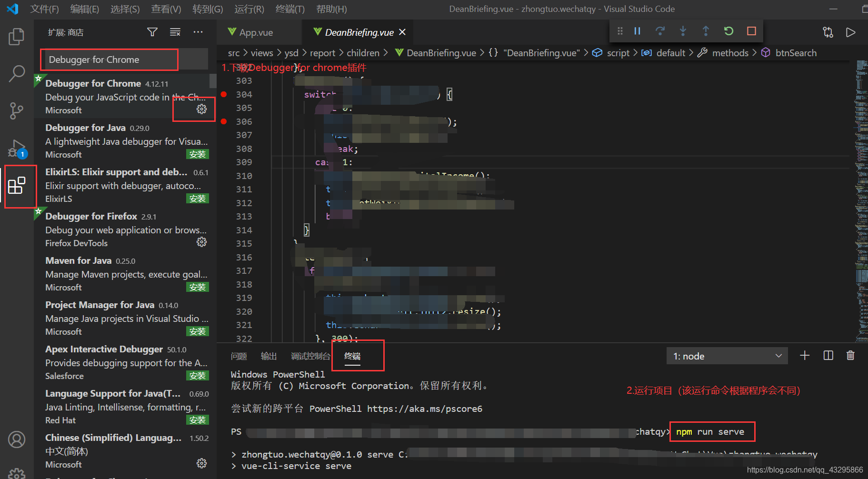Expand breadcrumb 'views' segment

[262, 53]
